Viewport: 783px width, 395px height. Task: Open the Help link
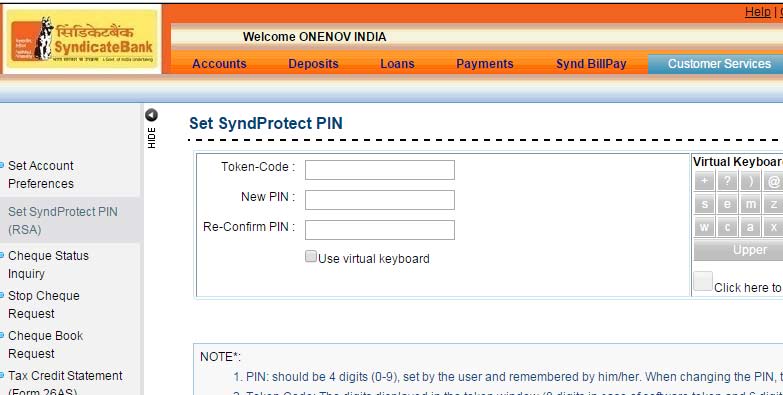pos(758,12)
